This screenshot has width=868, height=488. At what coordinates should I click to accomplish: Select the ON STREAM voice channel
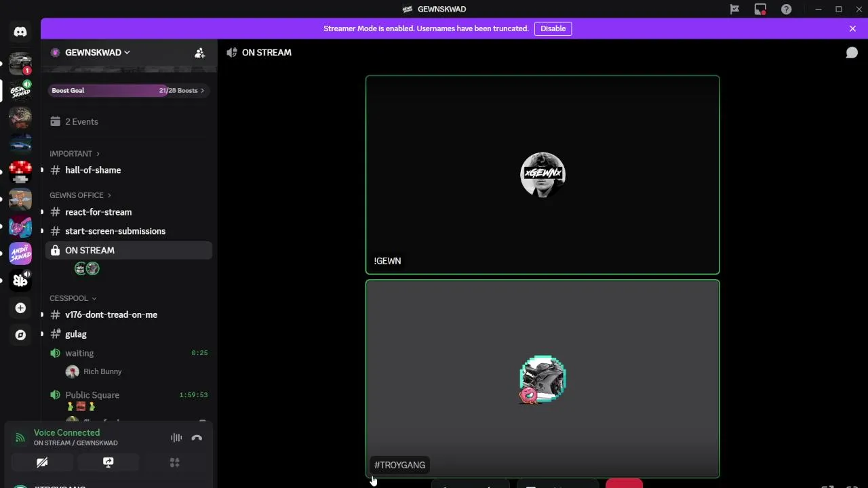[x=129, y=250]
